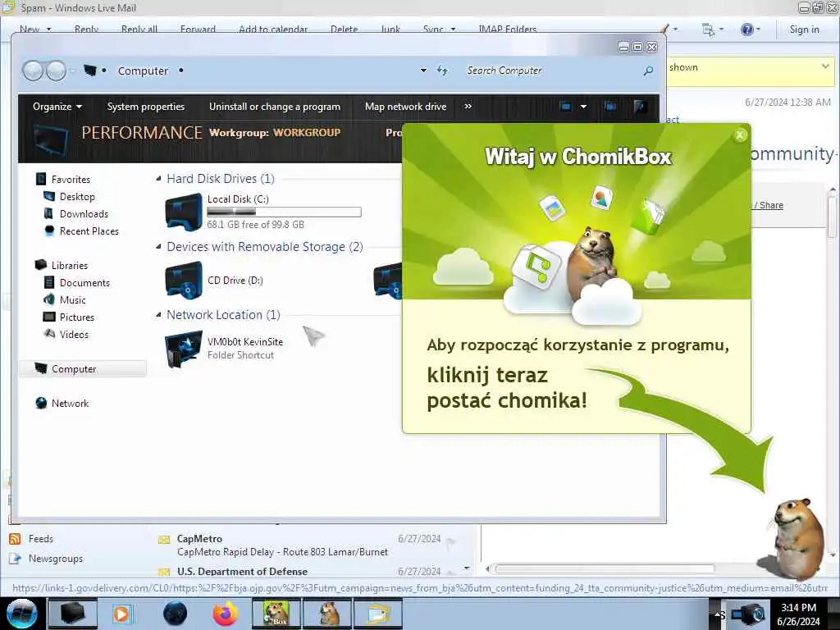840x630 pixels.
Task: Collapse Devices with Removable Storage group
Action: [x=158, y=246]
